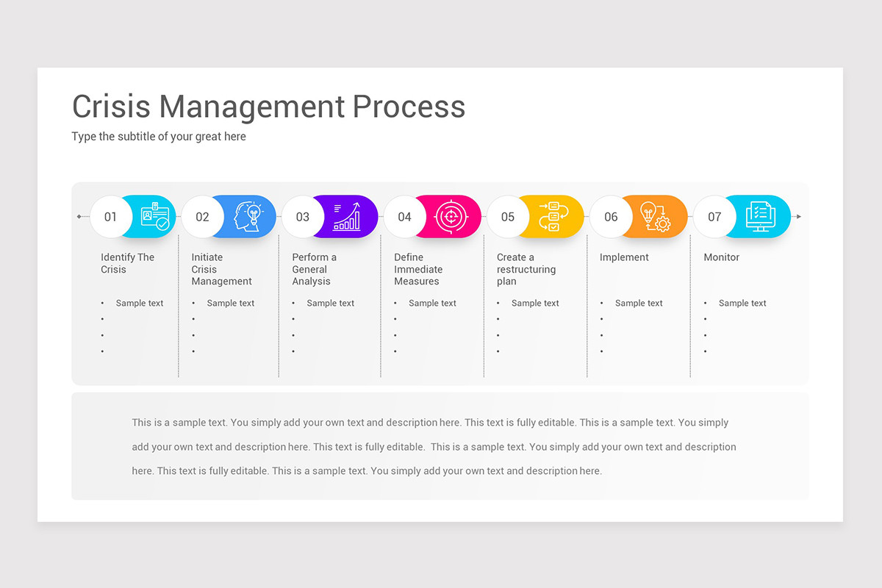Select the sample description paragraph
Viewport: 882px width, 588px height.
click(434, 447)
